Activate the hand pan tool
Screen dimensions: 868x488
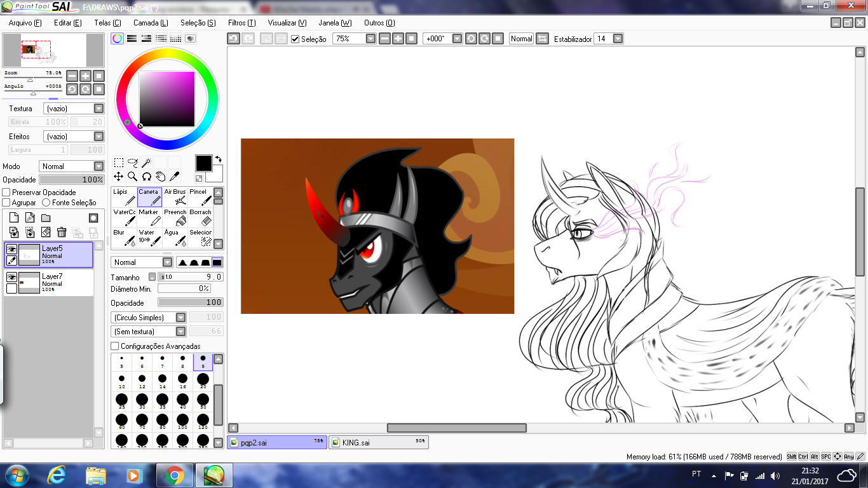click(x=161, y=177)
